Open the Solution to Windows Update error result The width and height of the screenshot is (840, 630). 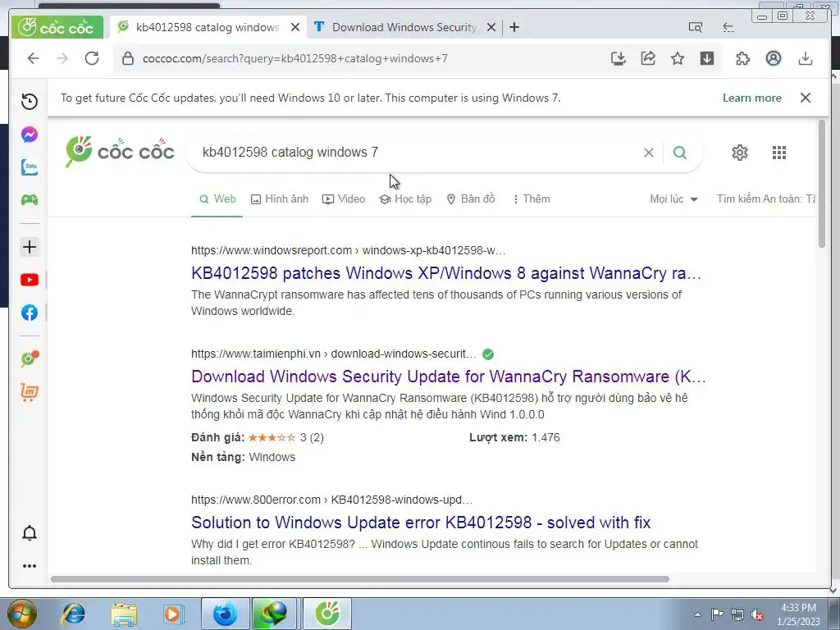pyautogui.click(x=421, y=523)
